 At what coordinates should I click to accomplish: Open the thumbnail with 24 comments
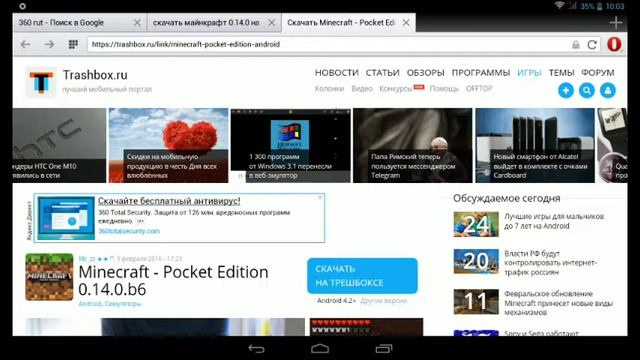tap(476, 224)
